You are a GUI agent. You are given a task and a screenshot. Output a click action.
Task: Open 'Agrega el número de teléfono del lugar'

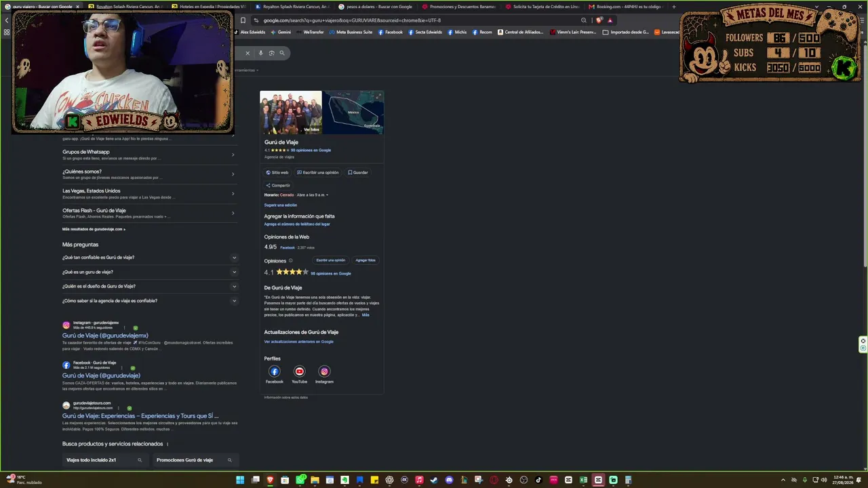297,224
